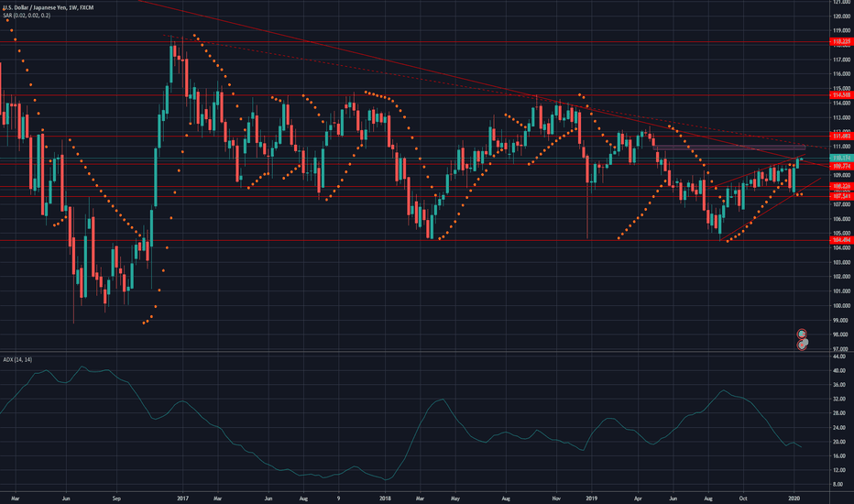Viewport: 854px width, 504px height.
Task: Click the 118.229 red price label
Action: (841, 41)
